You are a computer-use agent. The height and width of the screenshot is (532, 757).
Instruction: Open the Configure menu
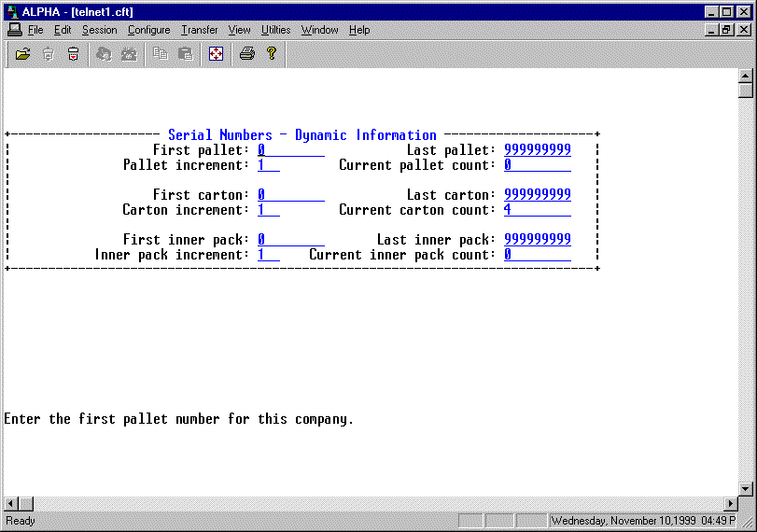[x=148, y=30]
